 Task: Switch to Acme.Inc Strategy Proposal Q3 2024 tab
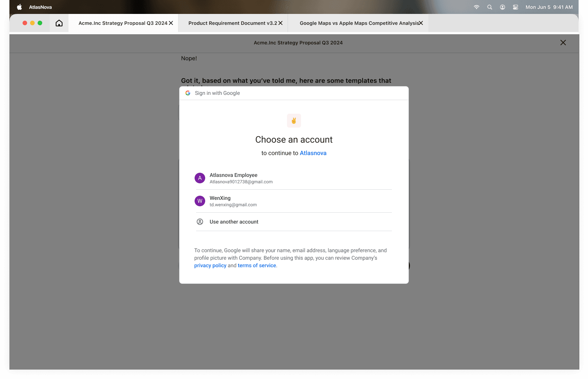click(x=123, y=23)
